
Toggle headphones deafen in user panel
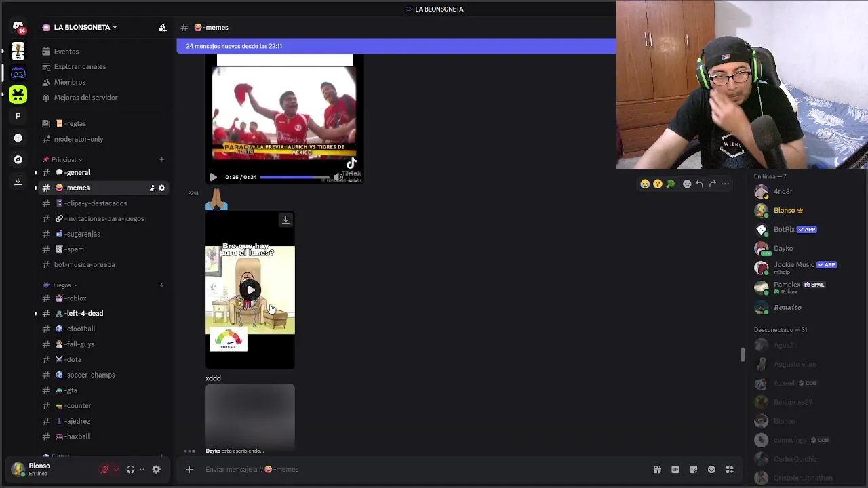pyautogui.click(x=130, y=470)
